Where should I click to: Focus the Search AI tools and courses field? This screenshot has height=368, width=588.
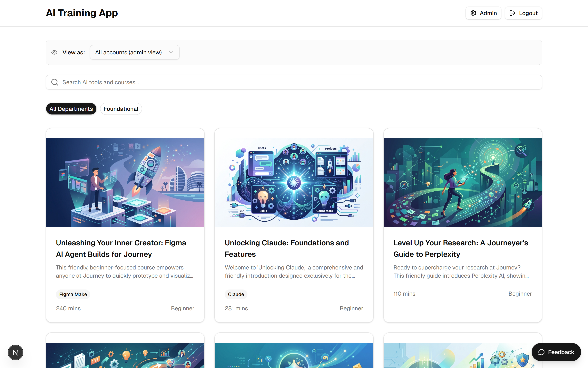click(x=294, y=82)
